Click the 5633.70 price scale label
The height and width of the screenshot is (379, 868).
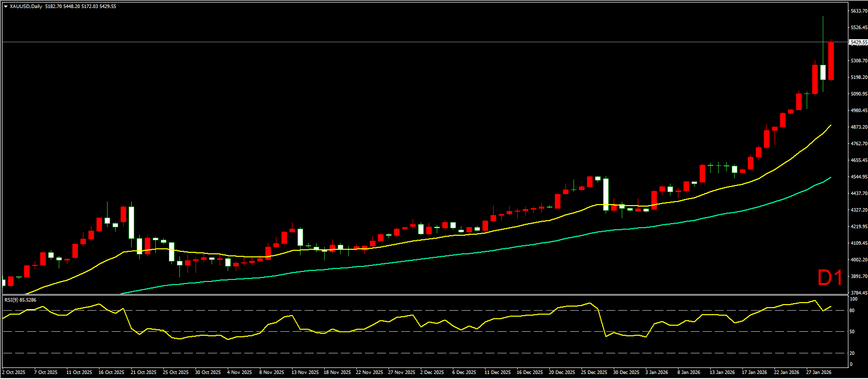coord(858,11)
